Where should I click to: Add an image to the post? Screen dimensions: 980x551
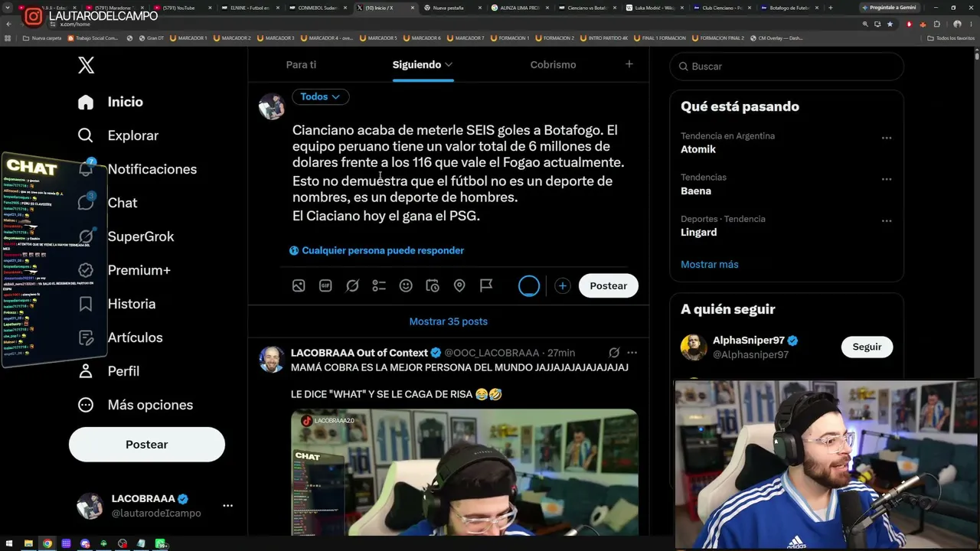click(299, 285)
